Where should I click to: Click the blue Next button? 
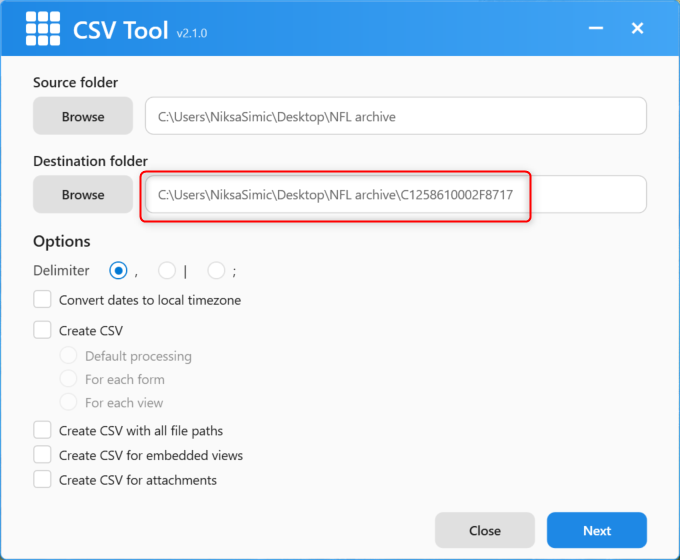[596, 530]
